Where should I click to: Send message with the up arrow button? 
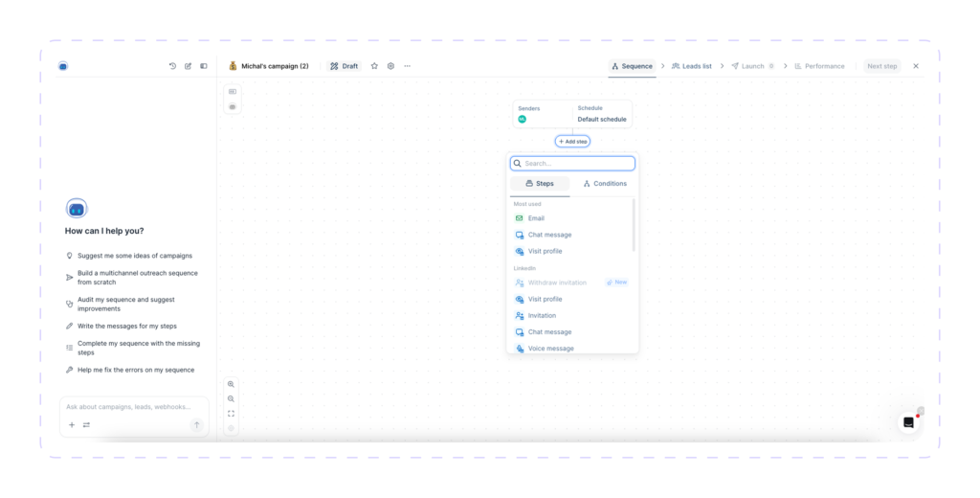point(197,425)
